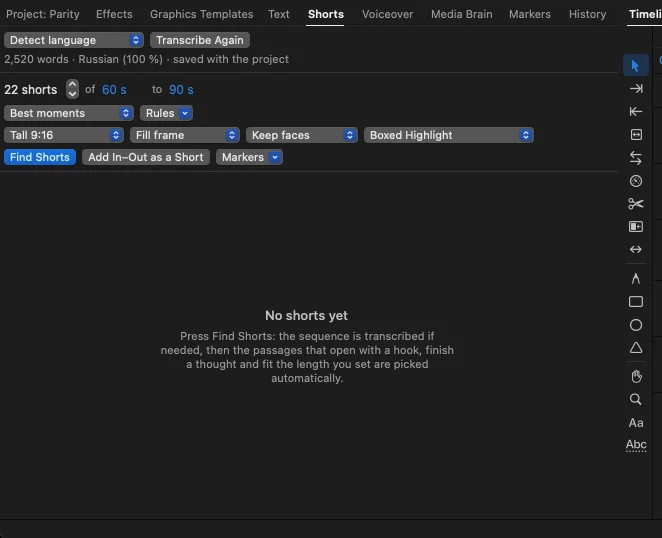Open the Media Brain tab

pos(461,14)
